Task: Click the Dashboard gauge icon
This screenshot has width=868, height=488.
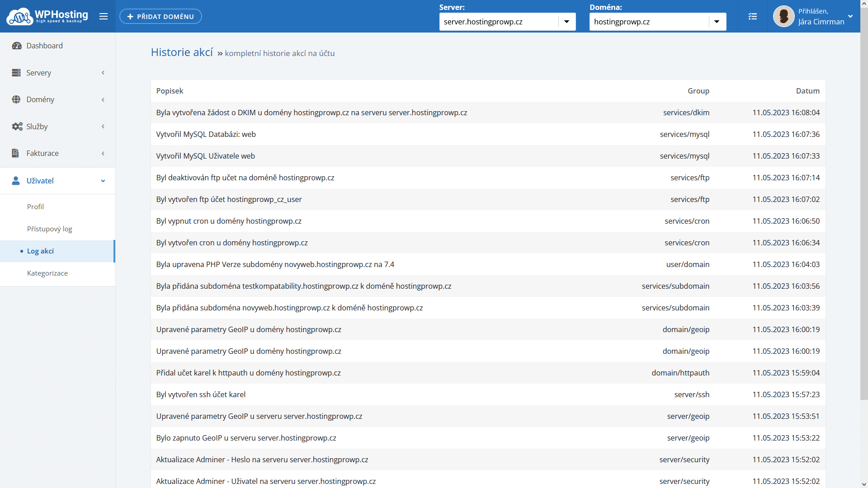Action: tap(17, 46)
